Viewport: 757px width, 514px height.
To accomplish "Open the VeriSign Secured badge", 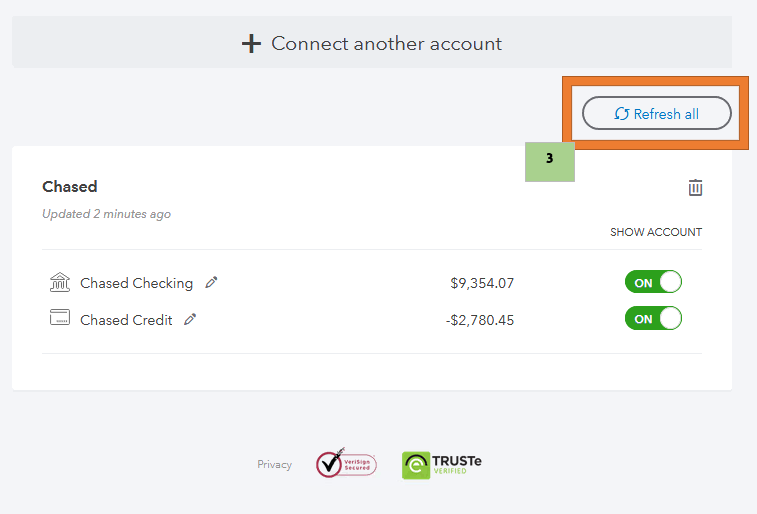I will coord(345,464).
